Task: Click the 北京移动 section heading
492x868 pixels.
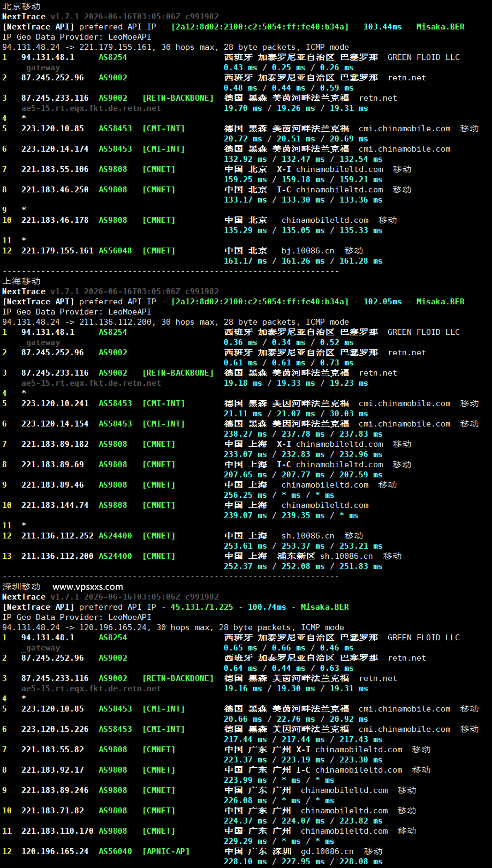Action: pyautogui.click(x=21, y=6)
